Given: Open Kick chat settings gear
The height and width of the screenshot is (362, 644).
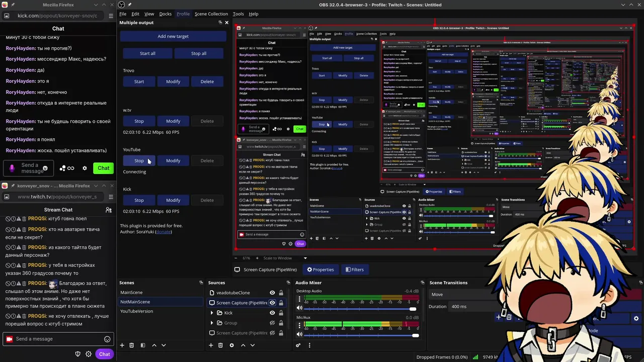Looking at the screenshot, I should click(x=85, y=168).
